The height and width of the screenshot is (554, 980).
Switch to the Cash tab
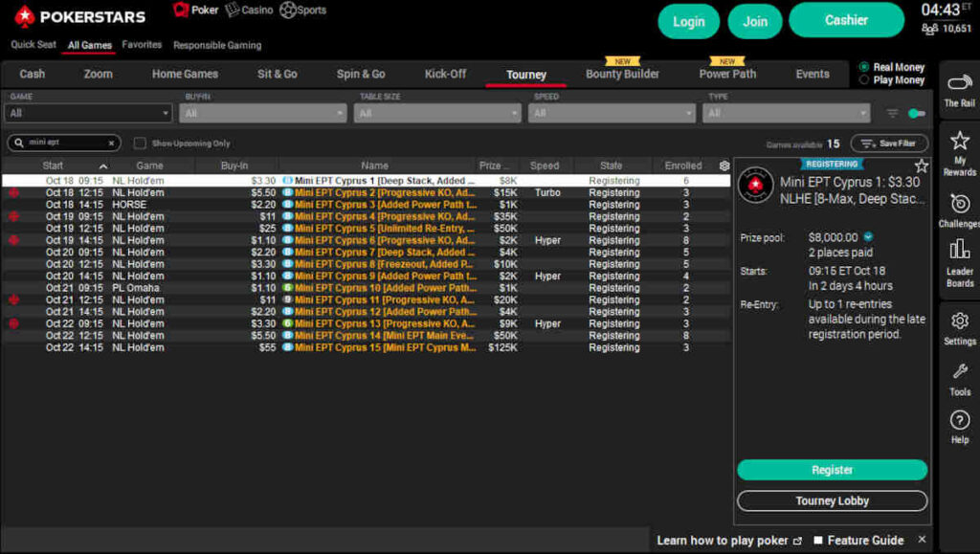point(32,74)
